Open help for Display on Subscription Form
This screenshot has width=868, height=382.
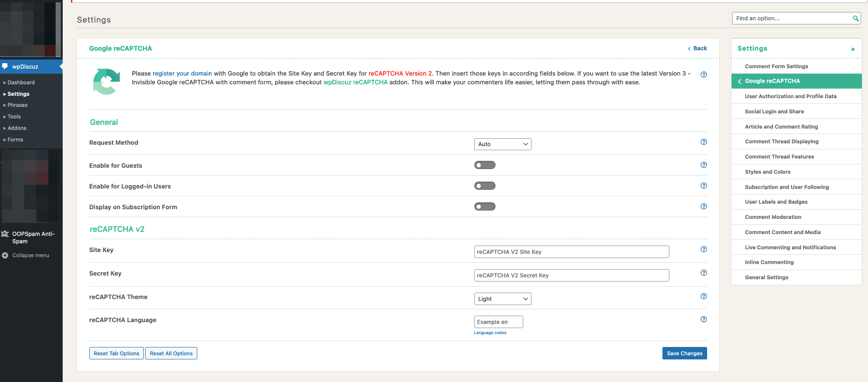pos(703,206)
